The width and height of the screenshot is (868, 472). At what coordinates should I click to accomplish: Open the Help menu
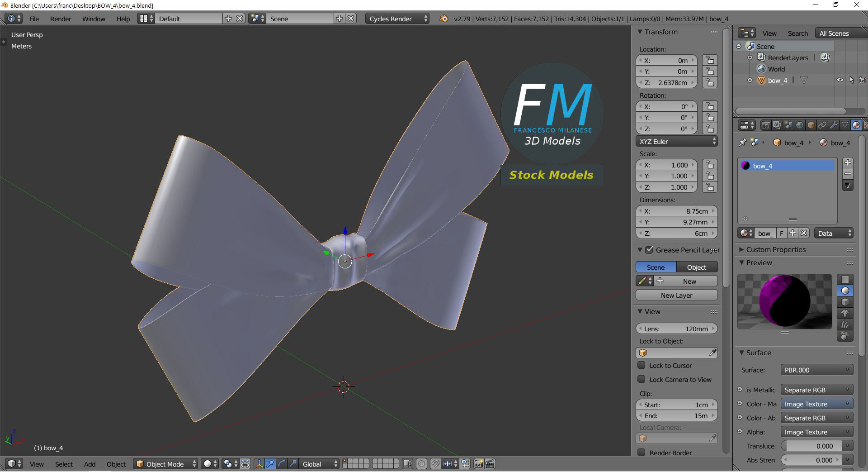tap(123, 19)
